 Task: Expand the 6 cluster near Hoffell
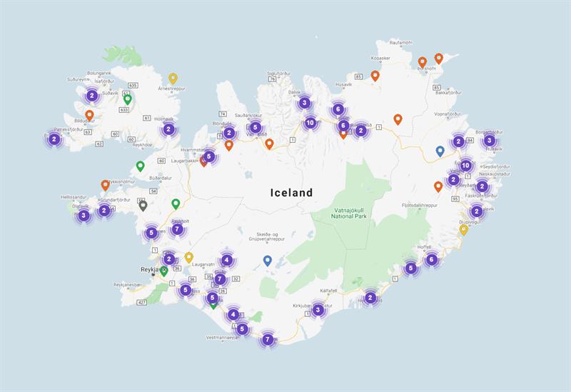(x=431, y=260)
